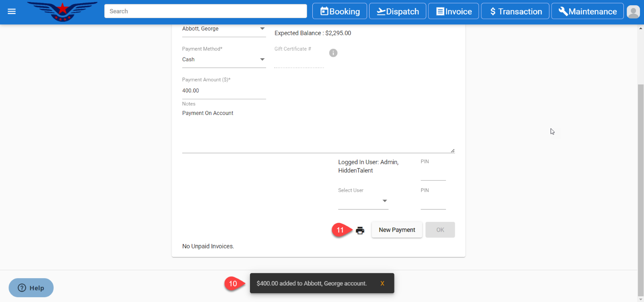
Task: Click in the top Search field
Action: (205, 11)
